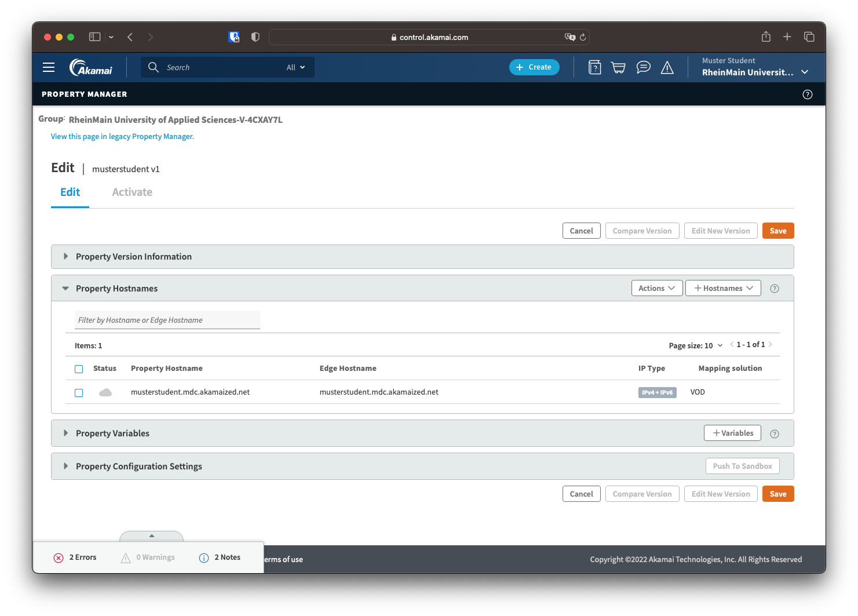Open legacy Property Manager link
Viewport: 858px width, 616px height.
(122, 137)
